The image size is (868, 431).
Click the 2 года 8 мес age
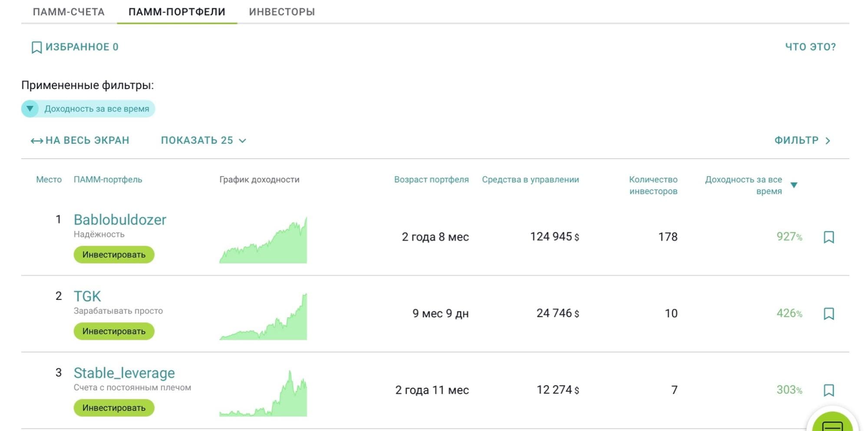point(435,237)
